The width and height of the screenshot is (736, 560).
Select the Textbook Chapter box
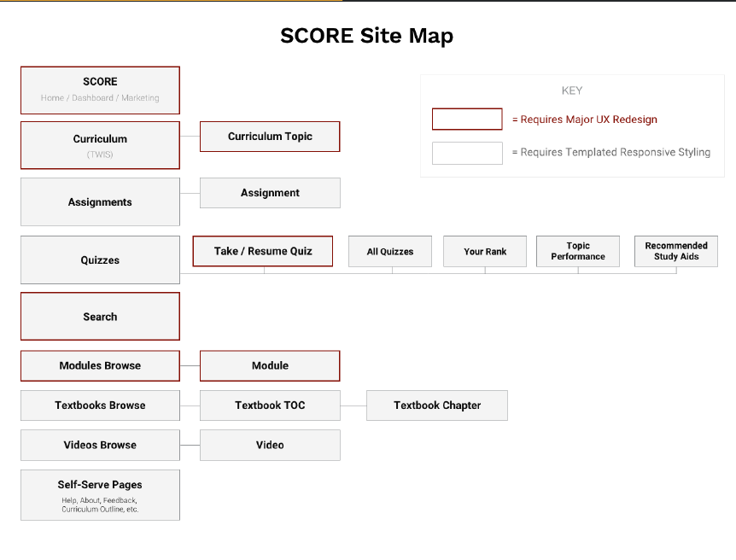[437, 405]
